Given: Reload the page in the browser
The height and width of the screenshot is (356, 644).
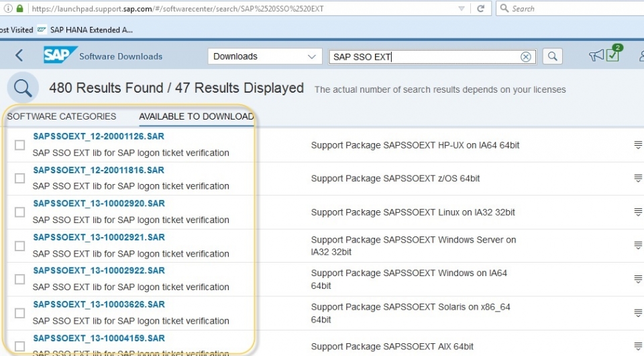Looking at the screenshot, I should click(480, 9).
